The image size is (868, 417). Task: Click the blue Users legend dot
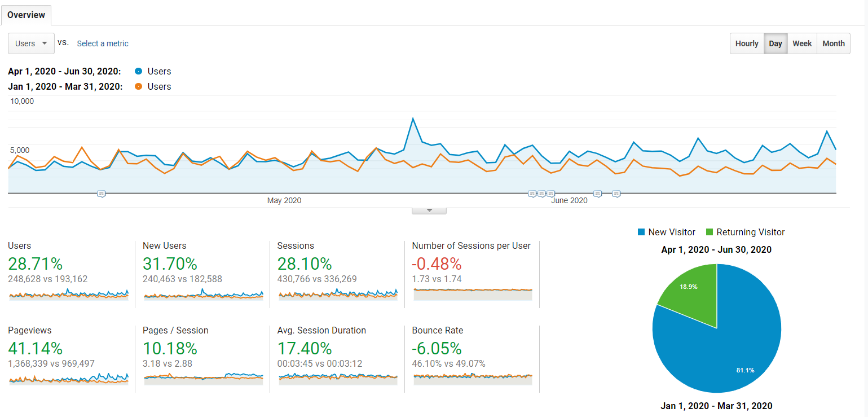click(139, 72)
